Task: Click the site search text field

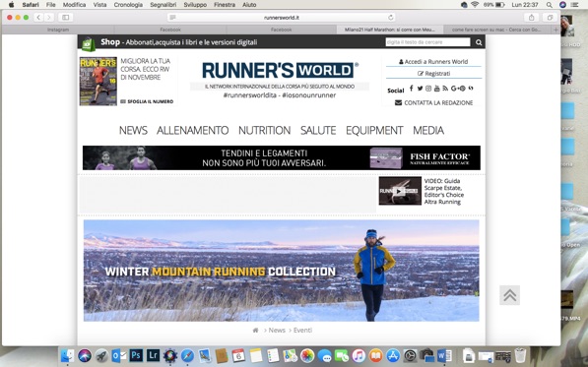Action: click(x=427, y=42)
